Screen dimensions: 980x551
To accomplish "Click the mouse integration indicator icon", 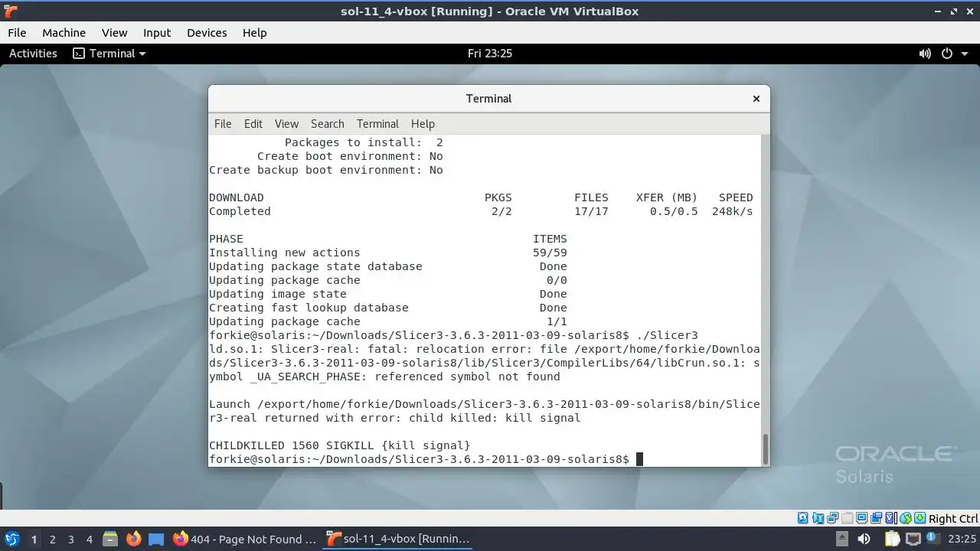I will [x=906, y=518].
